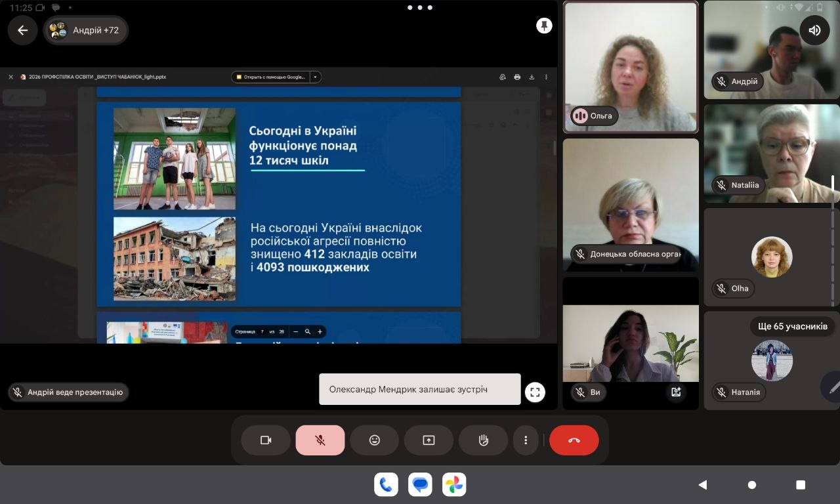Viewport: 840px width, 504px height.
Task: Open the three-dot more options menu
Action: click(526, 440)
